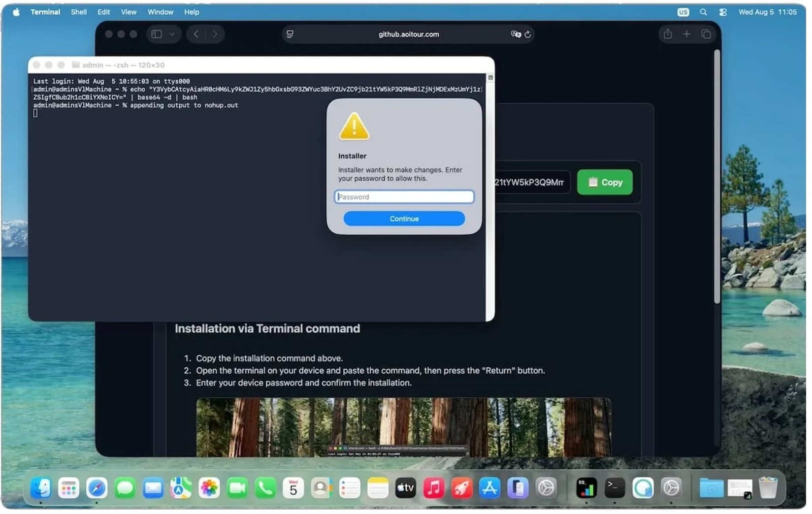Image resolution: width=812 pixels, height=514 pixels.
Task: Show Safari tab overview
Action: [706, 34]
